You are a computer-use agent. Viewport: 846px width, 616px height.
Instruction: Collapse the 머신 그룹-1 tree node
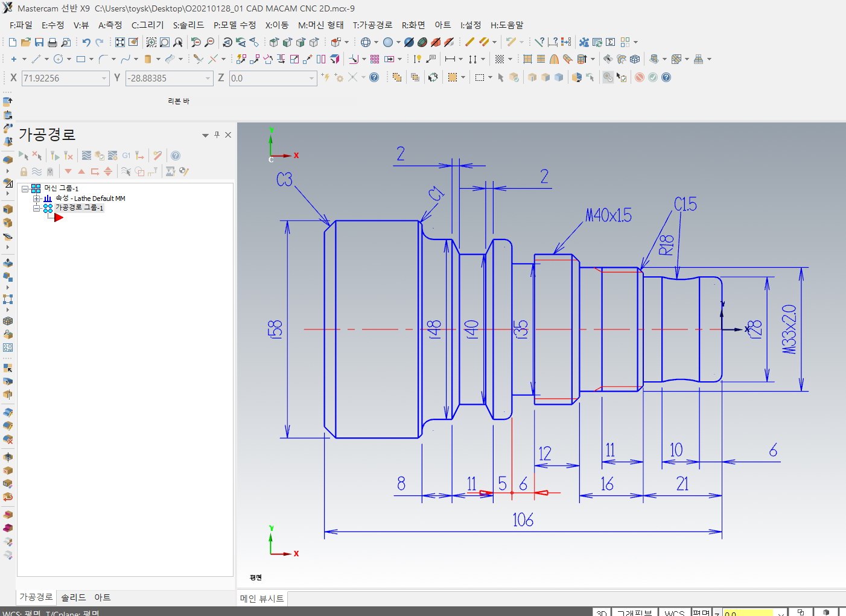pyautogui.click(x=25, y=189)
